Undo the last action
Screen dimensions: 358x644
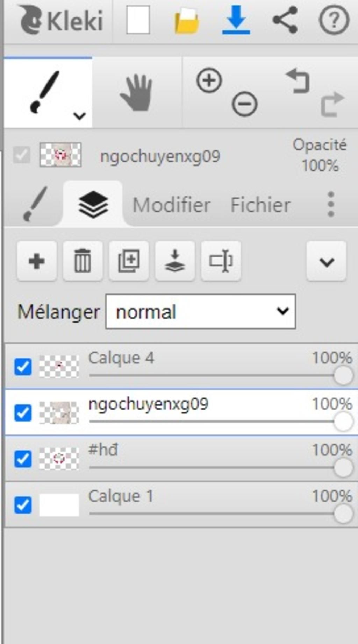click(298, 81)
